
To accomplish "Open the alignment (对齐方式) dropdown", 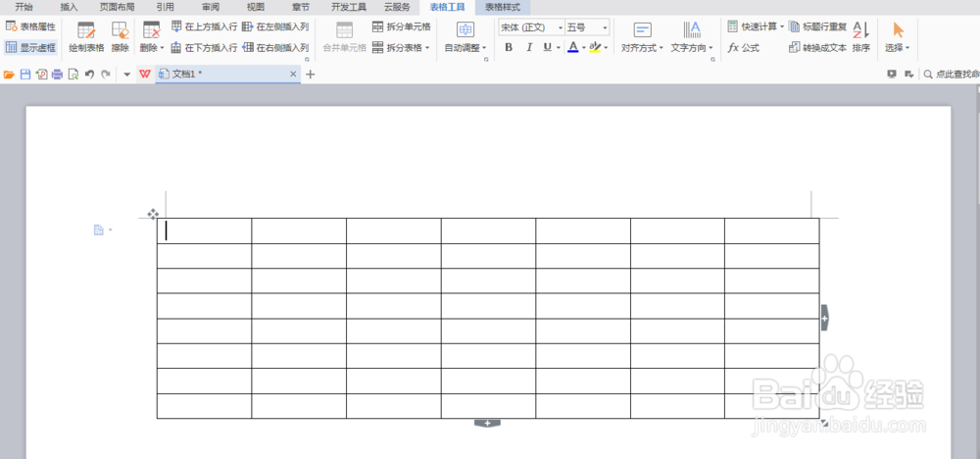I will 642,37.
